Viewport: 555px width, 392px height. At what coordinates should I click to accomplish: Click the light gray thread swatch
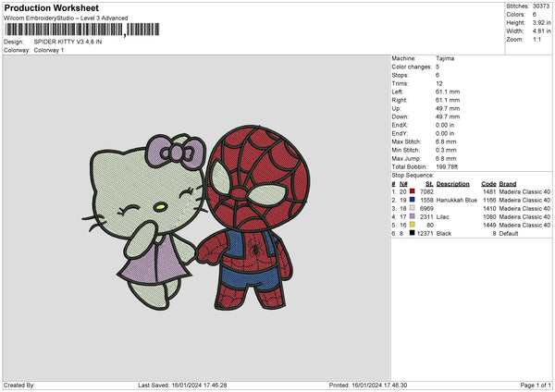point(412,208)
